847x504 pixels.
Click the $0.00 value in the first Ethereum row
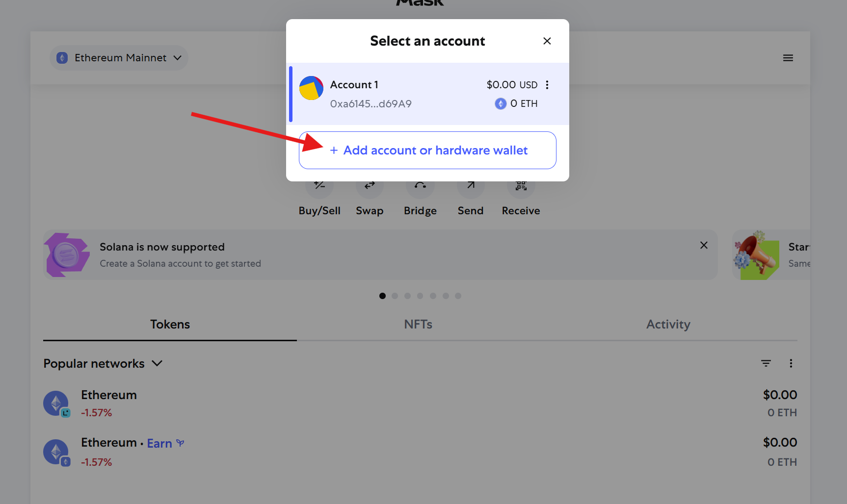pos(780,395)
